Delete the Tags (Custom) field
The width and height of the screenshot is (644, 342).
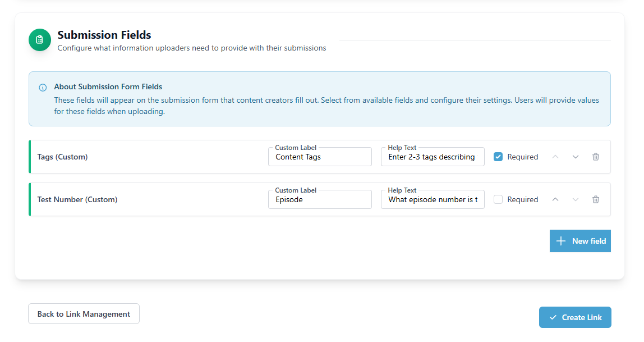[x=596, y=157]
